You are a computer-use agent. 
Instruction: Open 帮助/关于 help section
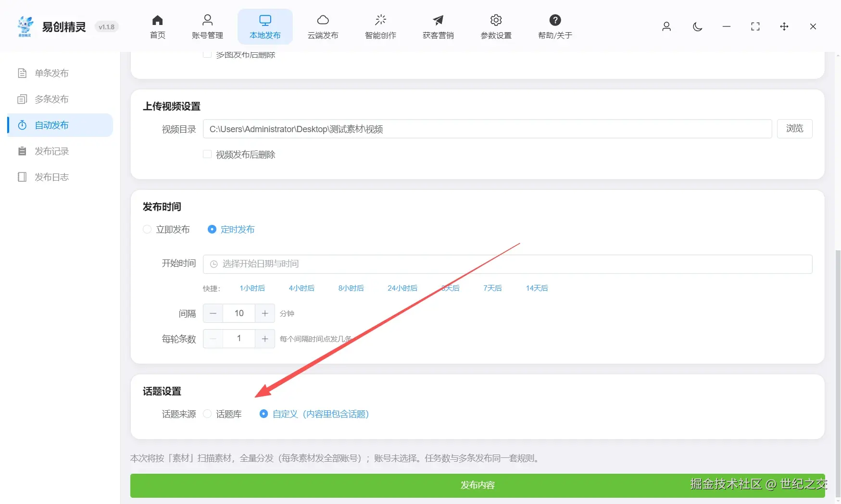555,26
